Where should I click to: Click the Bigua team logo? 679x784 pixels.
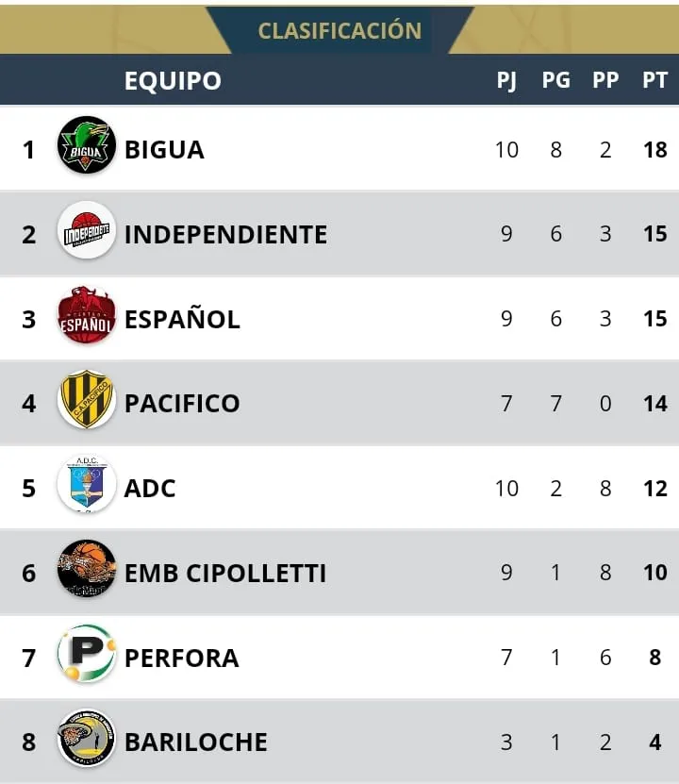coord(87,145)
